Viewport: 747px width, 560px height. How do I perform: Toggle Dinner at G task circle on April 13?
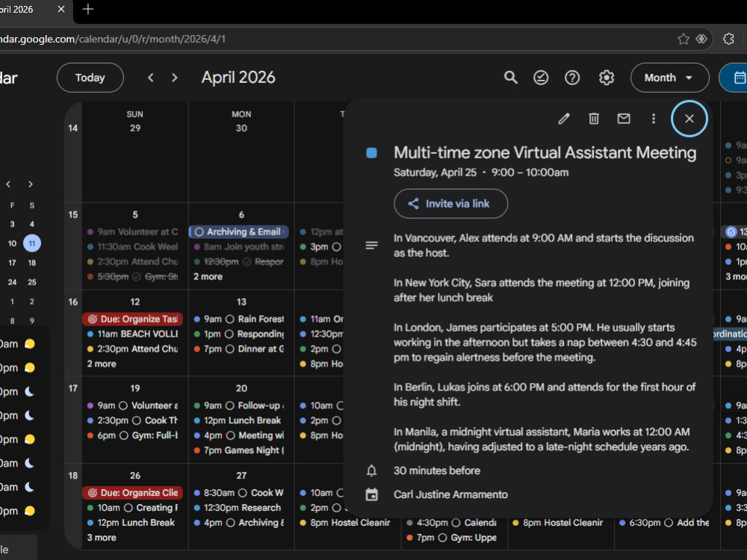click(229, 349)
